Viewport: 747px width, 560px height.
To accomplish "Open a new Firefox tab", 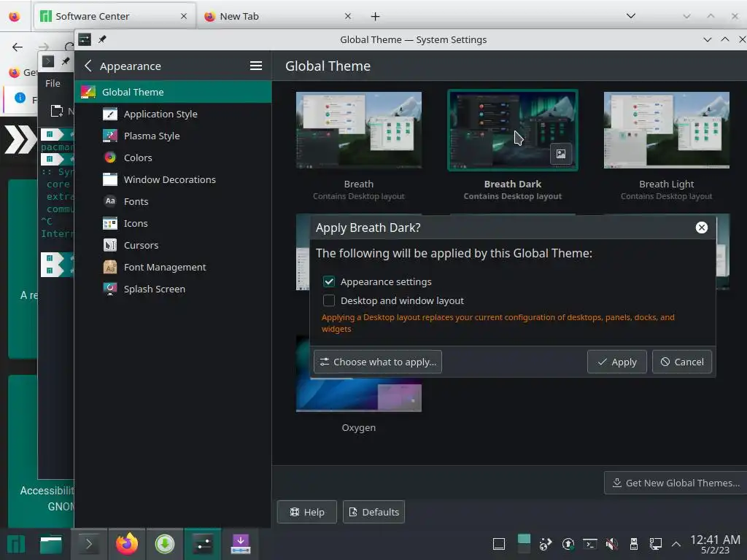I will point(376,17).
